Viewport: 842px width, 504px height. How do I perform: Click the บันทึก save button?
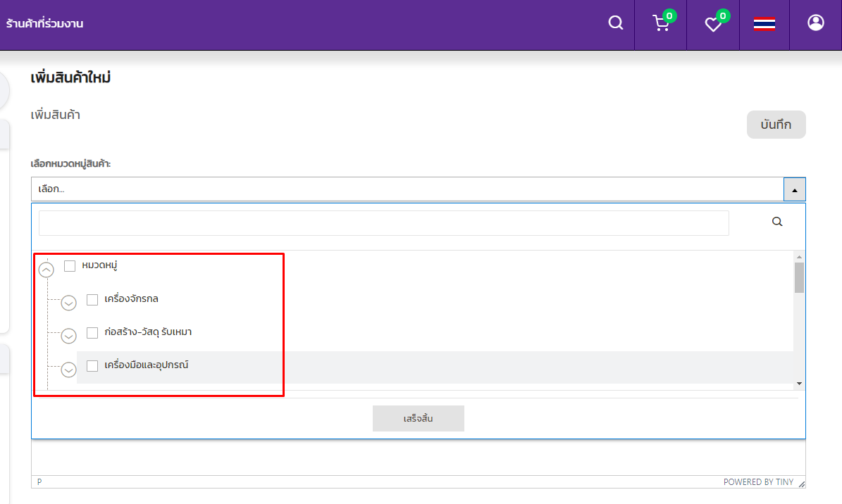(776, 125)
